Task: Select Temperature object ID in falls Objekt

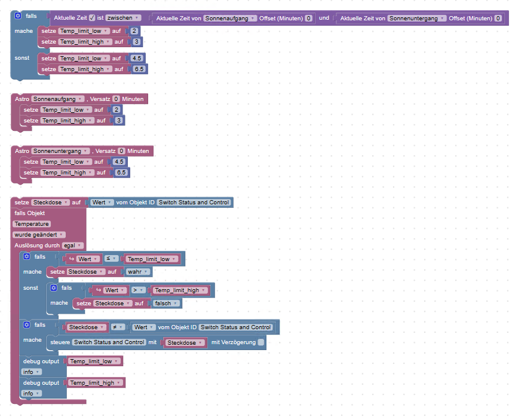Action: click(32, 223)
